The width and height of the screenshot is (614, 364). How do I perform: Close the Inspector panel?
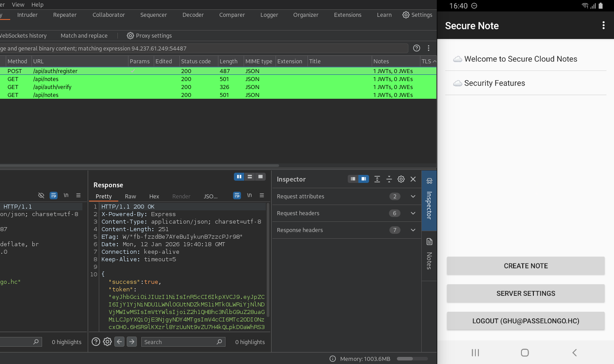(x=413, y=179)
